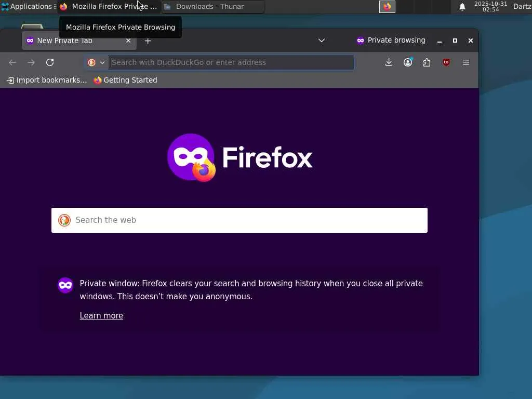Image resolution: width=532 pixels, height=399 pixels.
Task: Open uBlock Origin shield icon
Action: 446,62
